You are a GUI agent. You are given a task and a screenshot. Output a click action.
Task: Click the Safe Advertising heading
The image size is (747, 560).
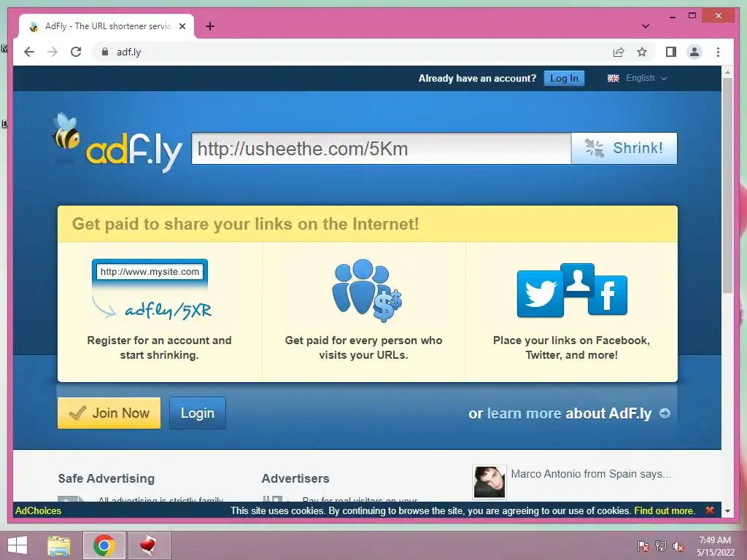107,478
